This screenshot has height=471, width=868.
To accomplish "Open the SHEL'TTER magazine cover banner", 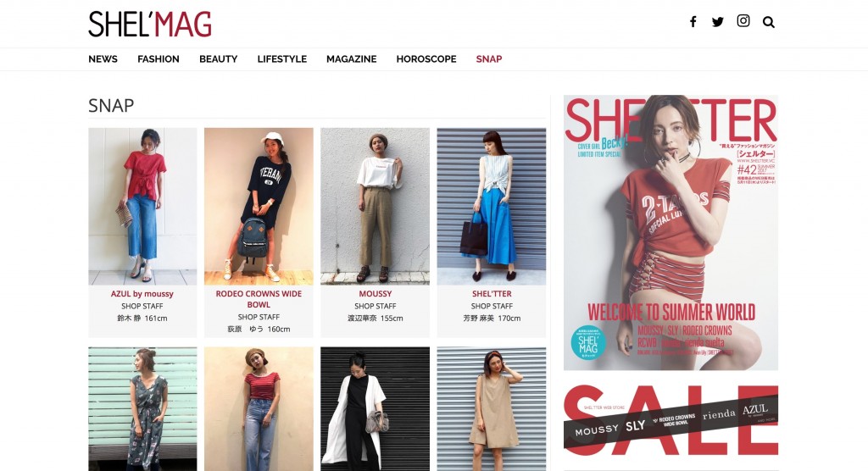I will [x=671, y=232].
